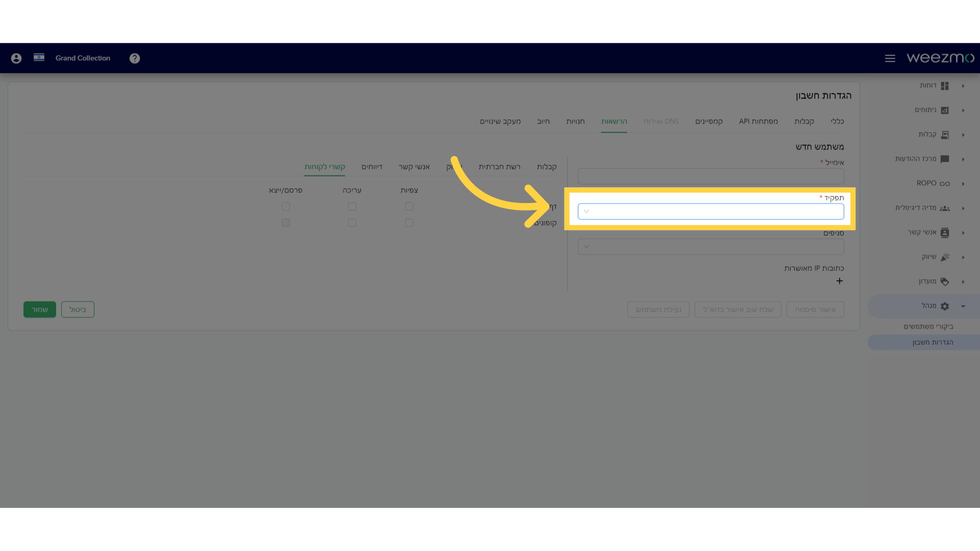Click the שלח שוב אישור בדוא"ל button
The image size is (980, 551).
pos(738,310)
